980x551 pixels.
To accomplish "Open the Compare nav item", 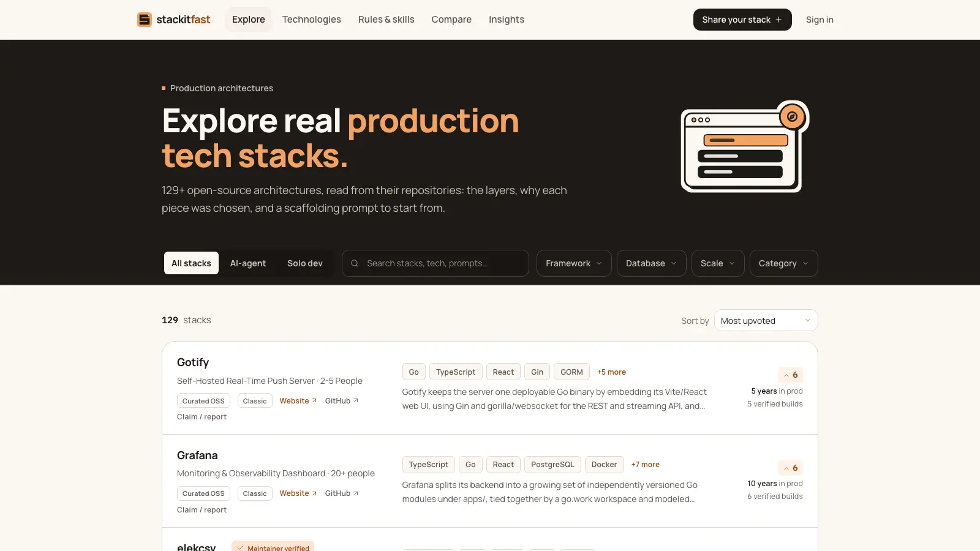I will pos(451,20).
